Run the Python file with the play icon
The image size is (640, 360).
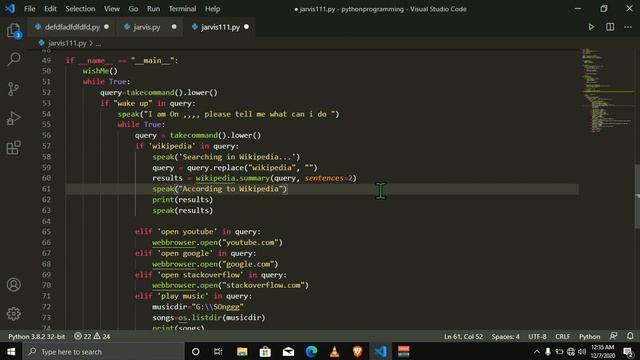pos(591,27)
